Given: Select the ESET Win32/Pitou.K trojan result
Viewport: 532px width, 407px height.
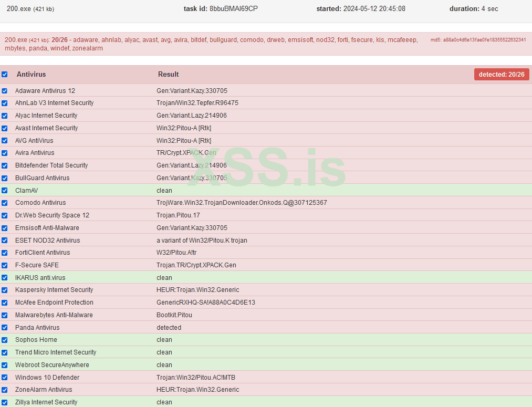Looking at the screenshot, I should (x=202, y=240).
